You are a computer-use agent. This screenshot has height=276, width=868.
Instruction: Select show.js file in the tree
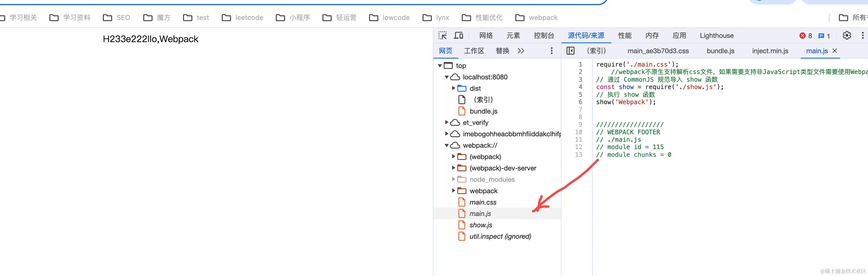click(x=481, y=225)
